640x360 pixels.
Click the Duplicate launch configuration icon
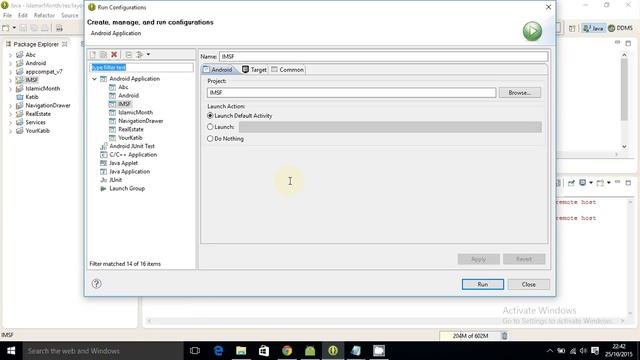[103, 54]
